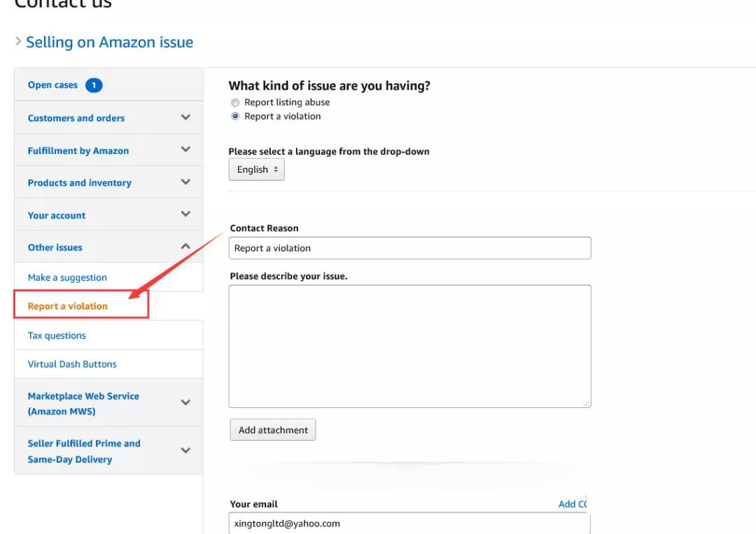Screen dimensions: 756x534
Task: Click the Selling on Amazon issue heading
Action: [x=109, y=43]
